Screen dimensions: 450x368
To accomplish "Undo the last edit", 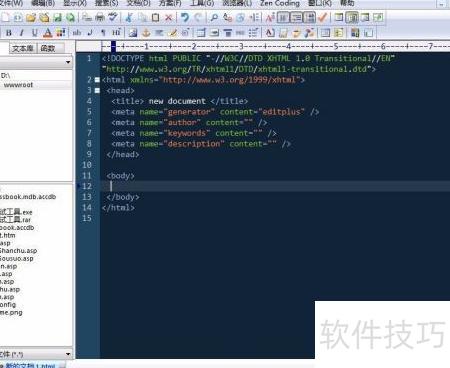I will point(185,17).
